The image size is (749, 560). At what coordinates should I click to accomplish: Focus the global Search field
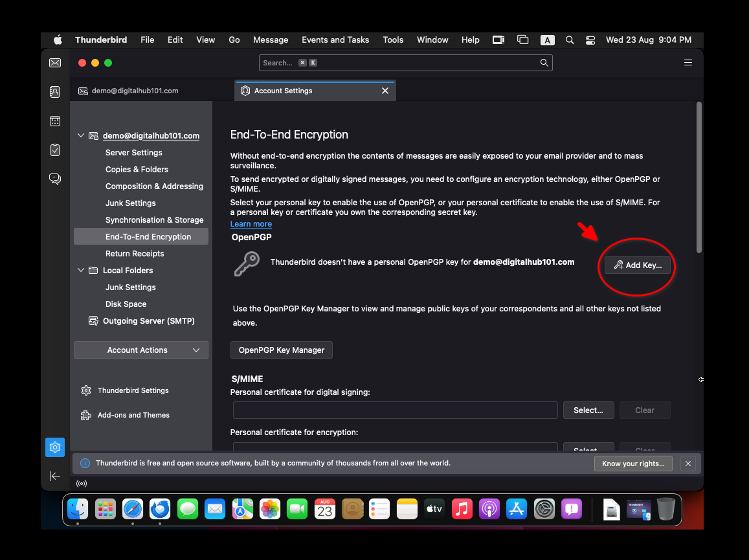click(x=405, y=63)
